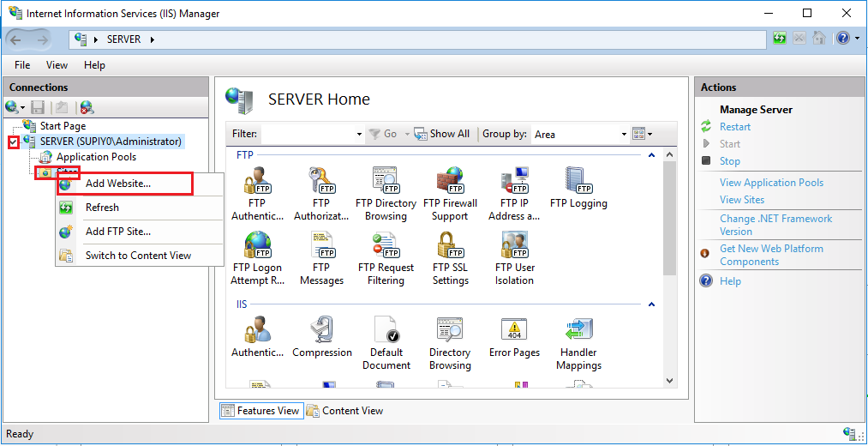Image resolution: width=868 pixels, height=446 pixels.
Task: Click the features list vertical scrollbar
Action: pyautogui.click(x=669, y=219)
